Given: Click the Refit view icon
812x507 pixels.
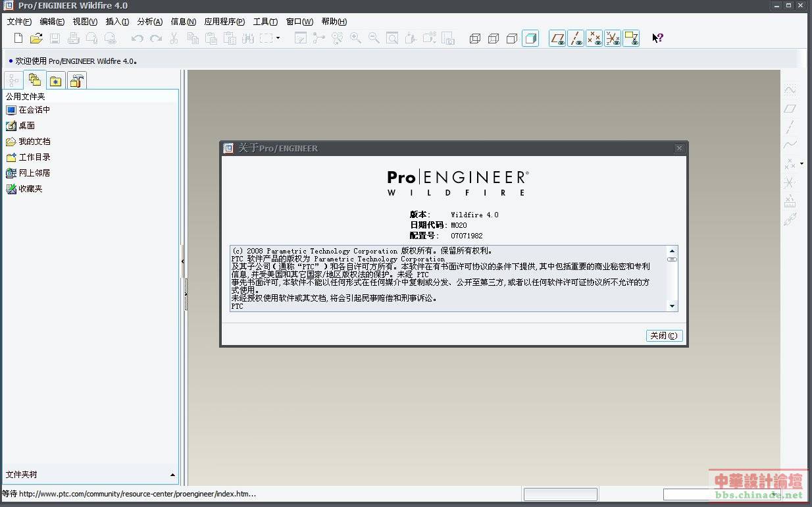Looking at the screenshot, I should tap(392, 38).
